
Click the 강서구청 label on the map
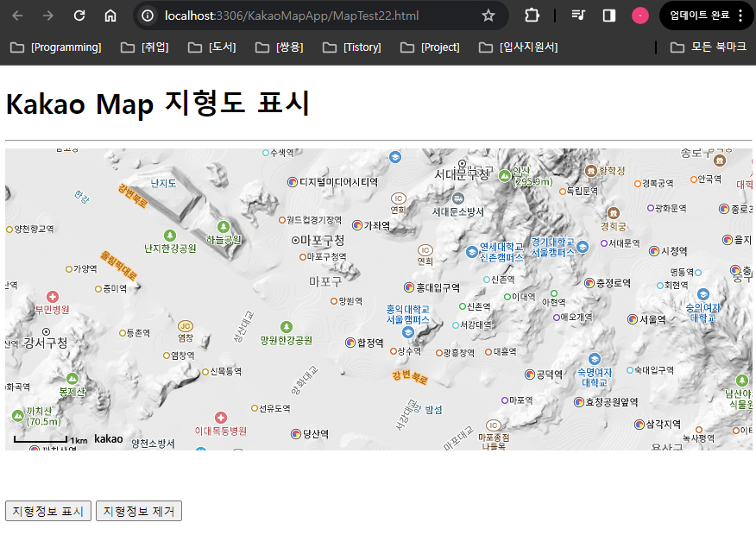pos(46,343)
